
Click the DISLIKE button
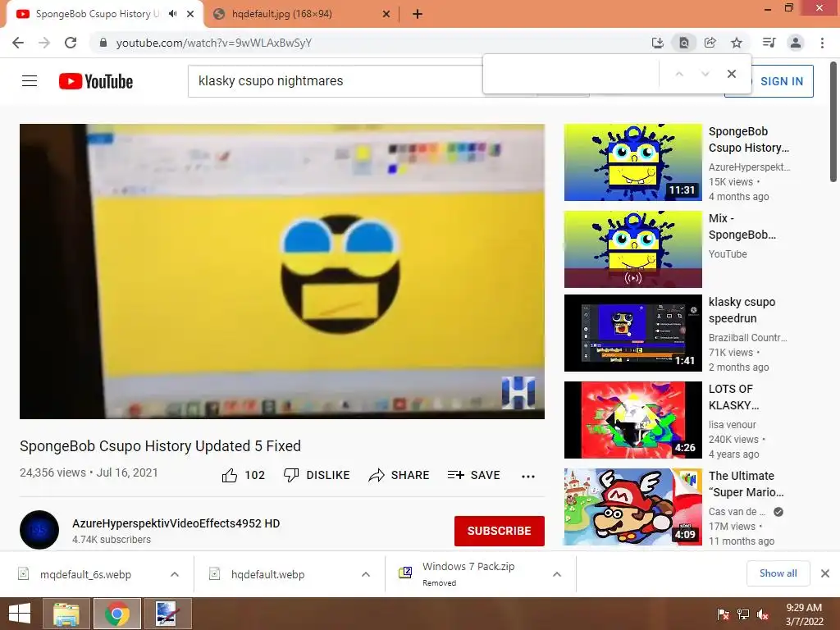click(317, 475)
